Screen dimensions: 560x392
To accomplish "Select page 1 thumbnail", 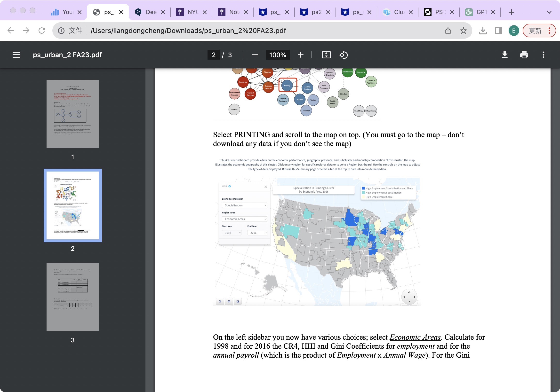I will pyautogui.click(x=73, y=114).
